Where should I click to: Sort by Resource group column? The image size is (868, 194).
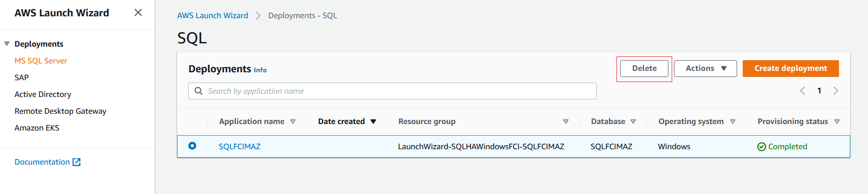coord(483,121)
